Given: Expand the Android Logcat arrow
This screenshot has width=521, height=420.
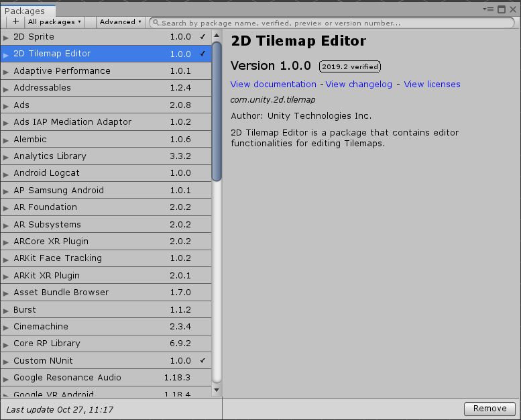Looking at the screenshot, I should [5, 174].
